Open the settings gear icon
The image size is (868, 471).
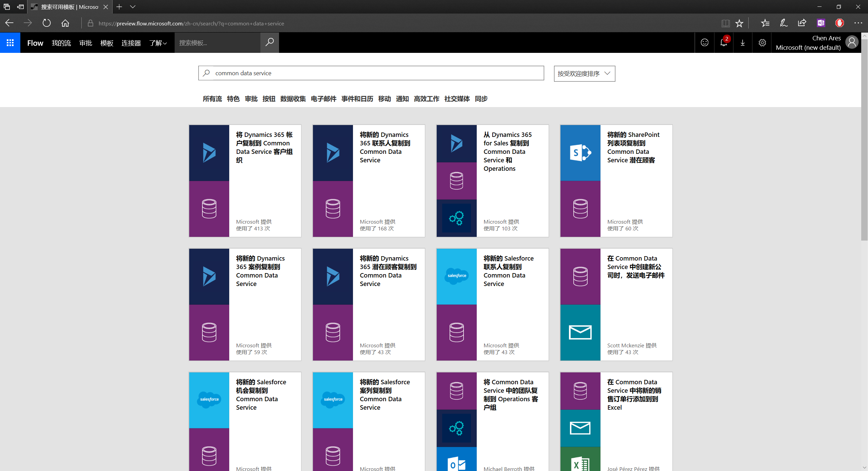[762, 43]
